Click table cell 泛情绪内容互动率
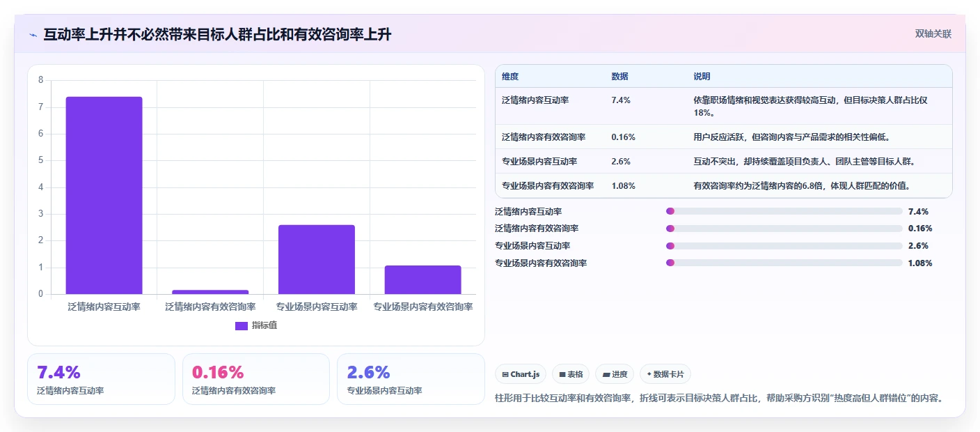 (x=535, y=100)
